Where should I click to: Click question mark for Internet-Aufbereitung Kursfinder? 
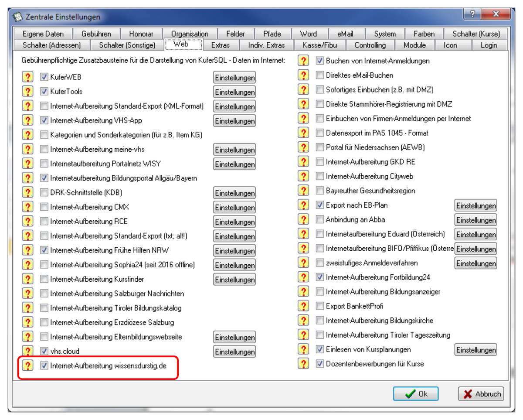pos(27,279)
